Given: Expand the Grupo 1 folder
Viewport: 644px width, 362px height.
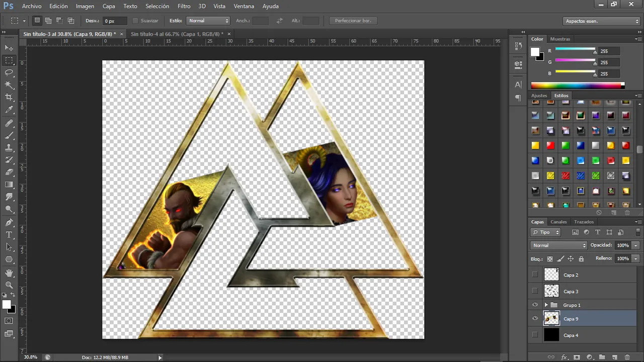Looking at the screenshot, I should click(546, 305).
